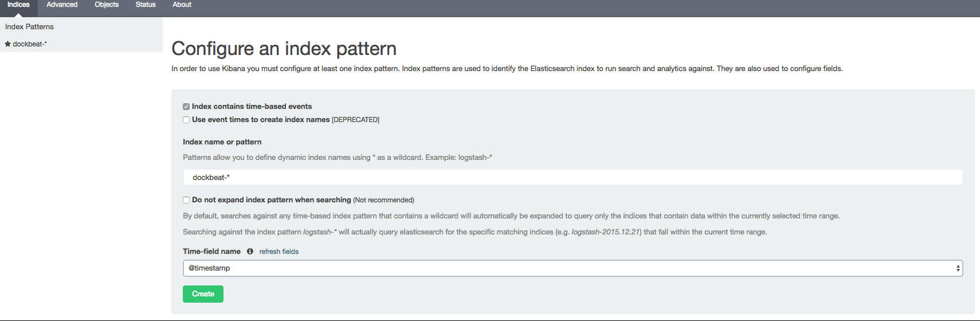Select the About tab
Screen dimensions: 980x321
182,5
